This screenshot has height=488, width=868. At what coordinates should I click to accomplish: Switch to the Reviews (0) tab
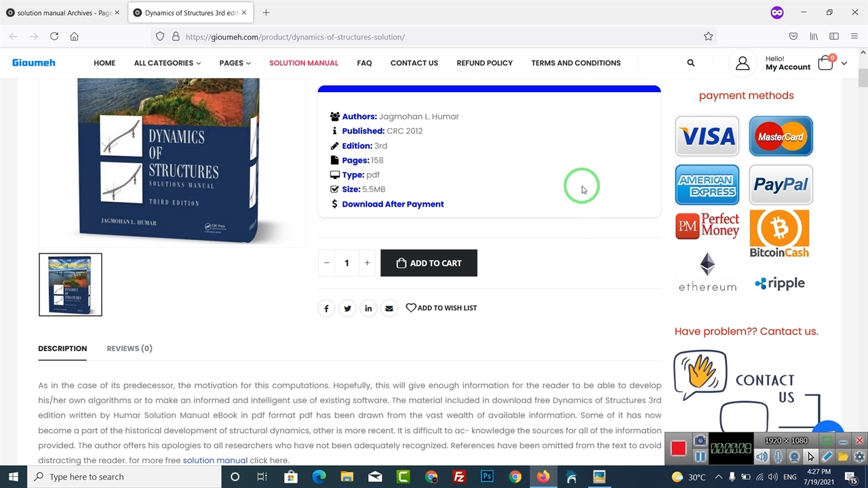129,348
